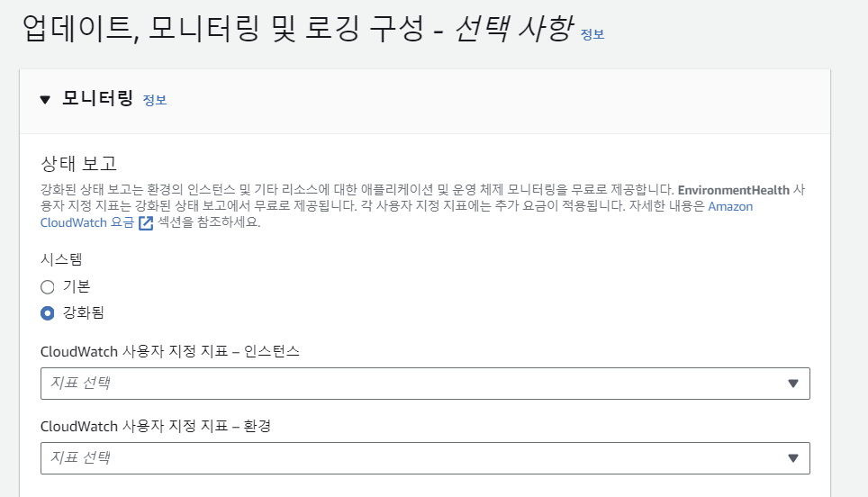Screen dimensions: 868x497
Task: Select the 기본 radio button
Action: (x=48, y=286)
